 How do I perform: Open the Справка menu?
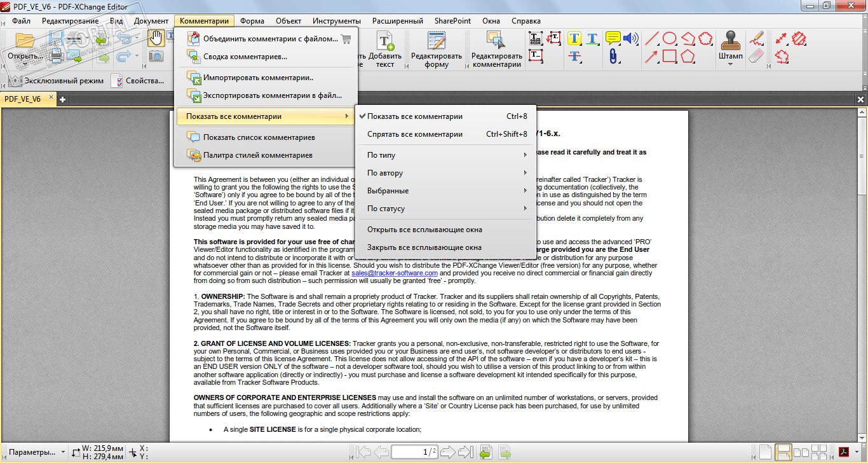526,21
